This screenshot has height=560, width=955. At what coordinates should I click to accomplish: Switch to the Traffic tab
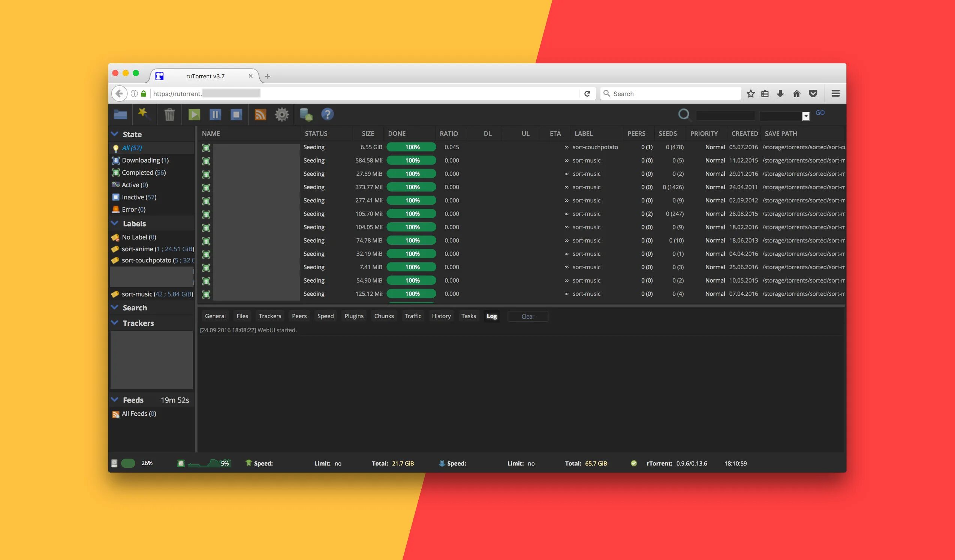click(413, 316)
